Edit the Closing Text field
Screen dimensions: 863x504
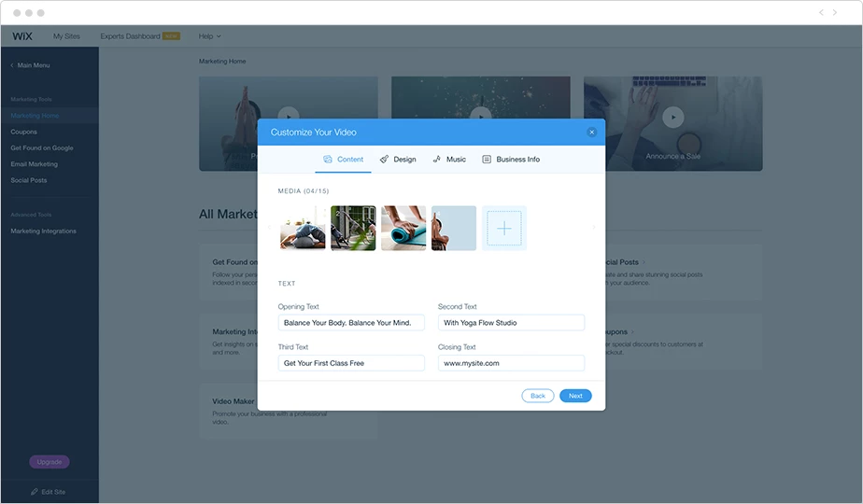pos(511,363)
